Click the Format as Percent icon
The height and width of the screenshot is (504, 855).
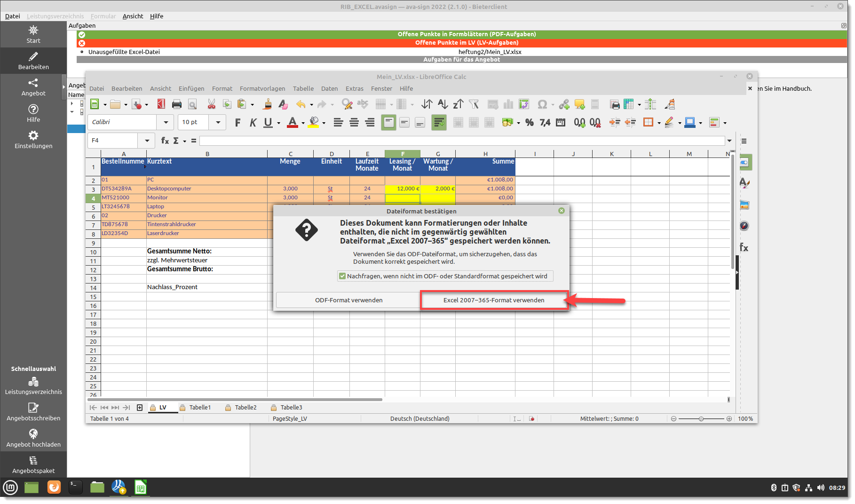tap(530, 122)
